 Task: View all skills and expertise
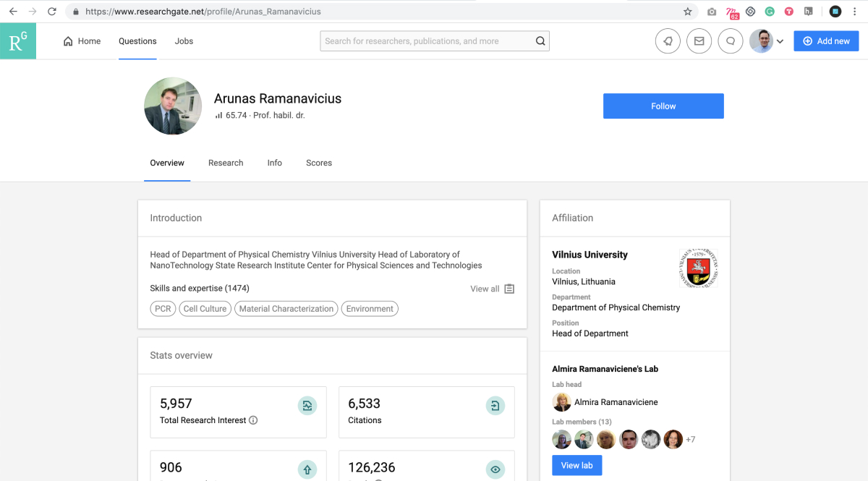492,289
